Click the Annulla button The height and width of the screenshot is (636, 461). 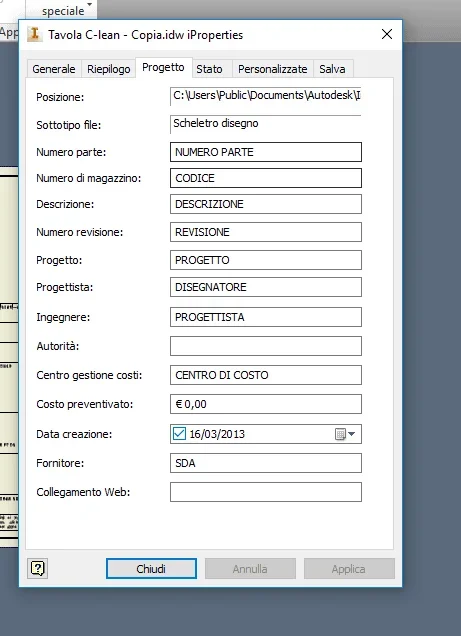(250, 569)
